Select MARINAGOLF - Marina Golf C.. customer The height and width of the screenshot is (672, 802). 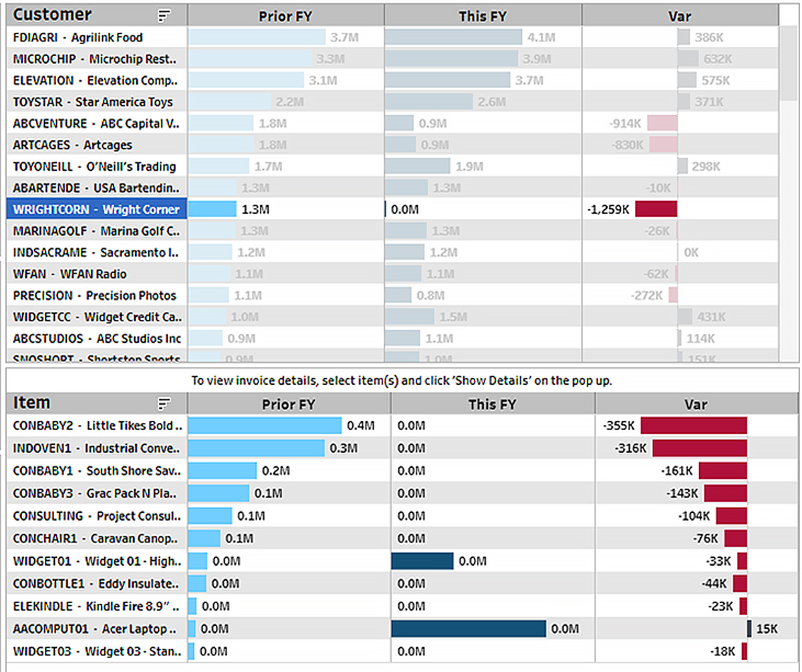pyautogui.click(x=98, y=231)
